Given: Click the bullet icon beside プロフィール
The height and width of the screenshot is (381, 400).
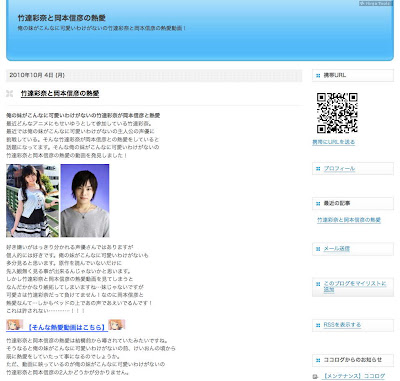Looking at the screenshot, I should click(318, 169).
